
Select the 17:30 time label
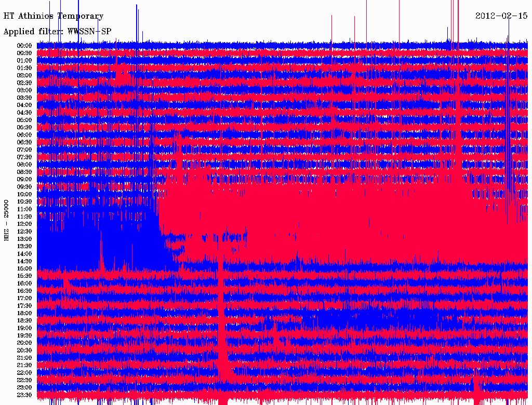coord(24,306)
